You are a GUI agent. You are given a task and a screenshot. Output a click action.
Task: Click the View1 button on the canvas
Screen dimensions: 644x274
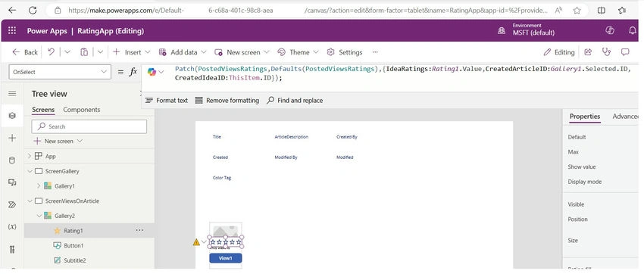(x=226, y=258)
